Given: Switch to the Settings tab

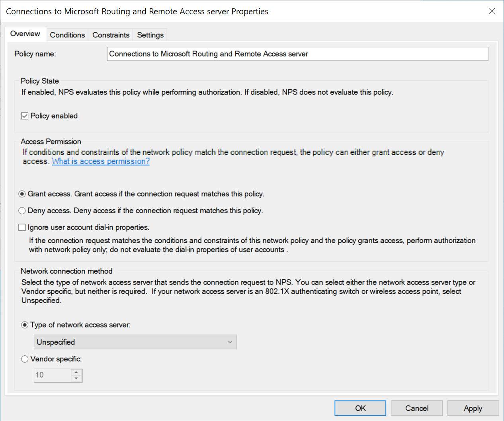Looking at the screenshot, I should click(150, 35).
